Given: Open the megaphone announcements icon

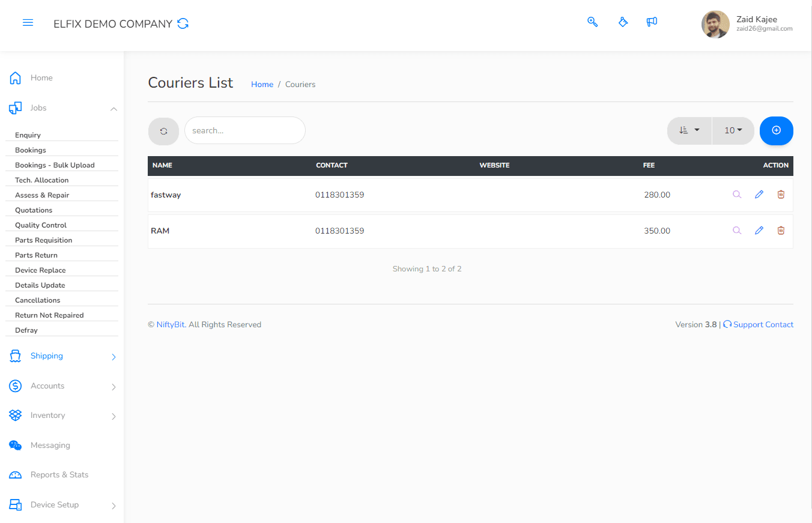Looking at the screenshot, I should tap(652, 22).
